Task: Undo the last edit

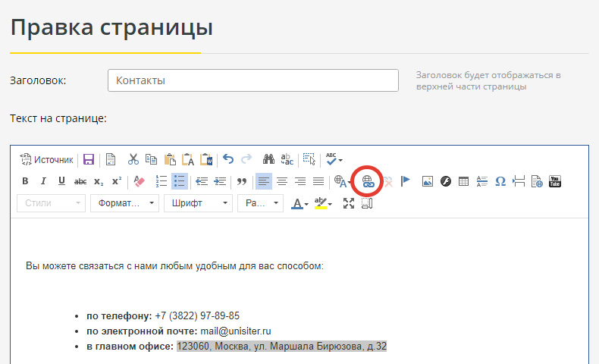Action: click(x=228, y=159)
